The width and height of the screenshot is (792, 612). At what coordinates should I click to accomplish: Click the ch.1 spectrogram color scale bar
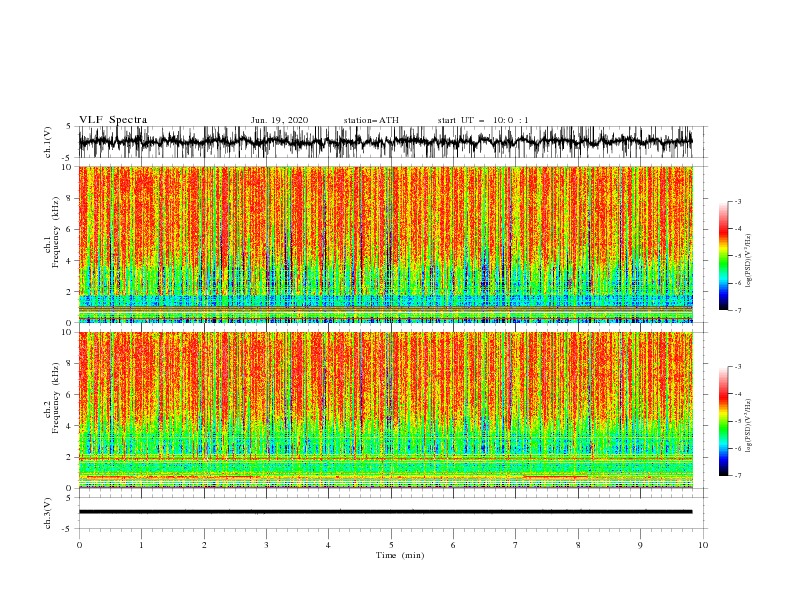pos(724,255)
